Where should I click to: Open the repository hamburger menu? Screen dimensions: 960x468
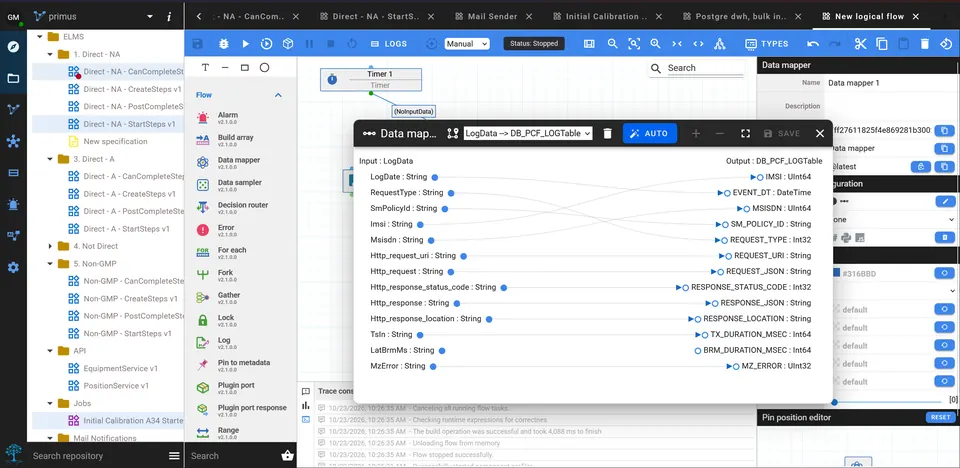point(174,456)
